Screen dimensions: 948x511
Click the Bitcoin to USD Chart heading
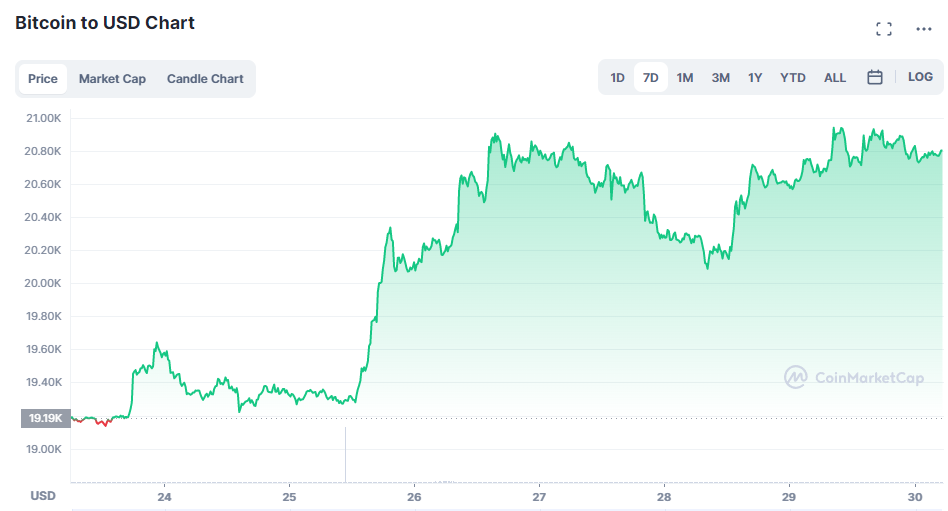click(105, 23)
